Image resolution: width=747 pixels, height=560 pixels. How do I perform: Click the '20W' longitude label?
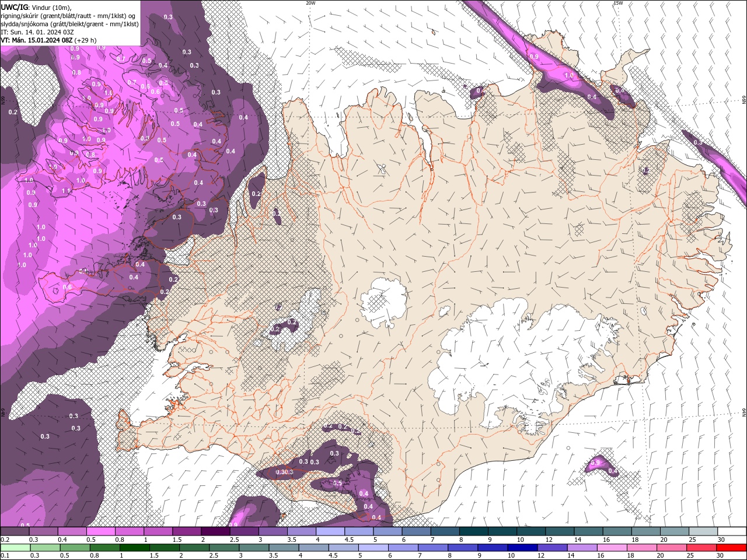[310, 3]
